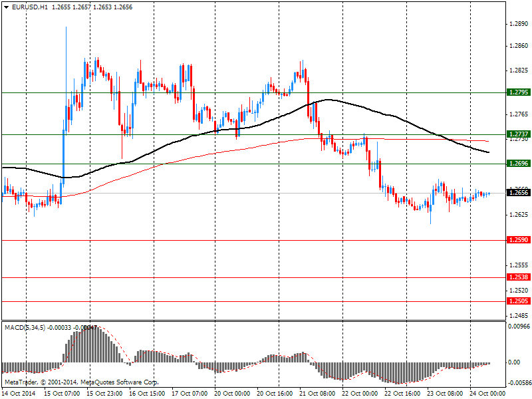Click the 1.2485 price scale value
Screen dimensions: 532x399
click(519, 316)
